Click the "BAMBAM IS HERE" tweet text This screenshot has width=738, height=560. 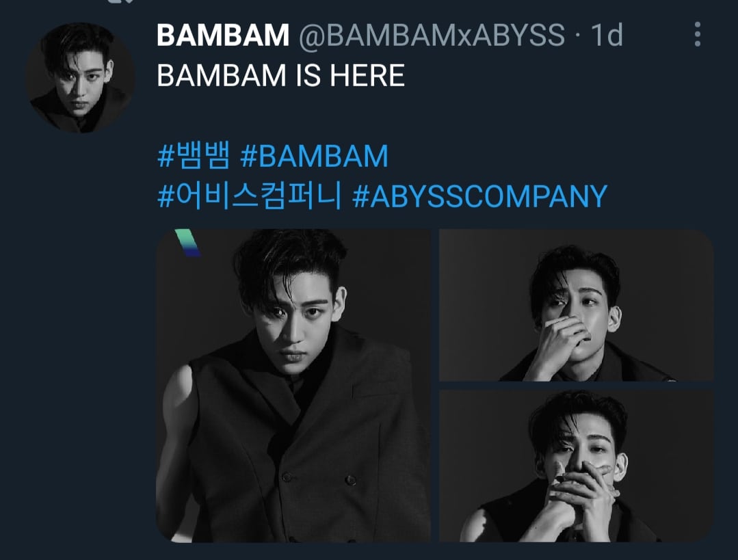pos(280,75)
